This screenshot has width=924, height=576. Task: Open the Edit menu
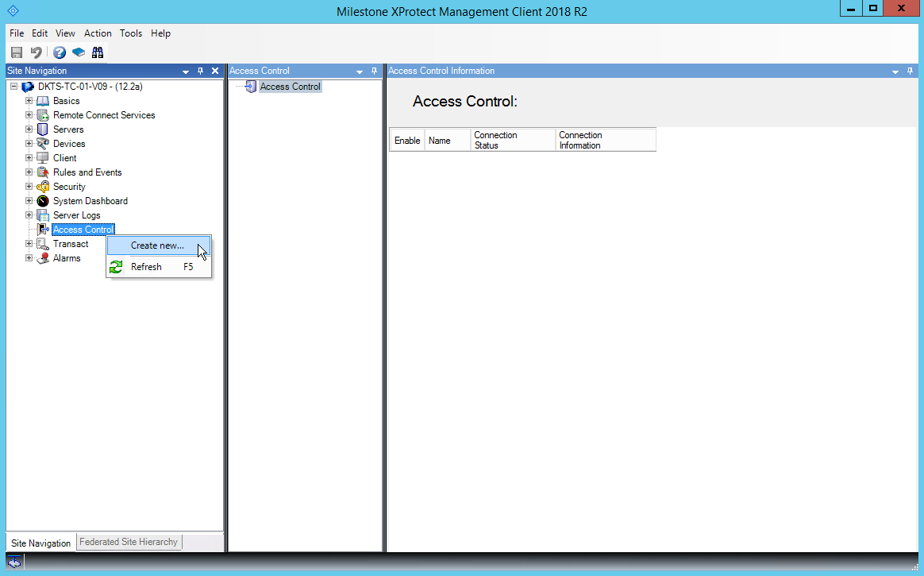click(40, 33)
